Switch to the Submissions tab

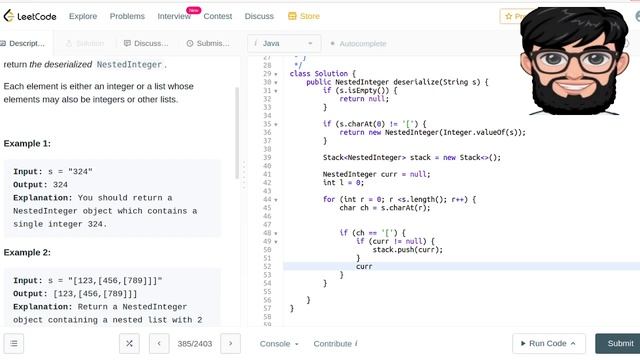click(x=208, y=43)
